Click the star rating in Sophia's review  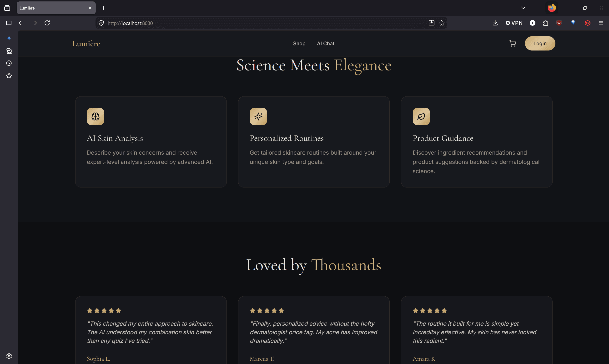[104, 311]
